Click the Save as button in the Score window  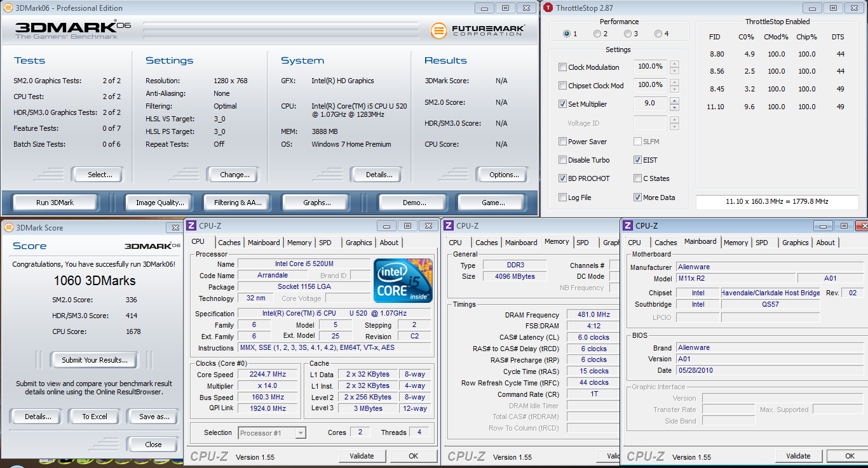(154, 417)
